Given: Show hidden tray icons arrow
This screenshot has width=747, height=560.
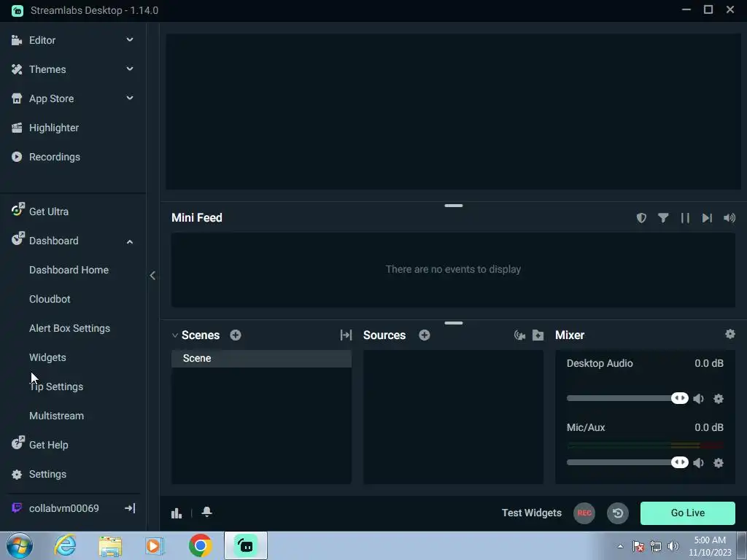Looking at the screenshot, I should pyautogui.click(x=620, y=546).
